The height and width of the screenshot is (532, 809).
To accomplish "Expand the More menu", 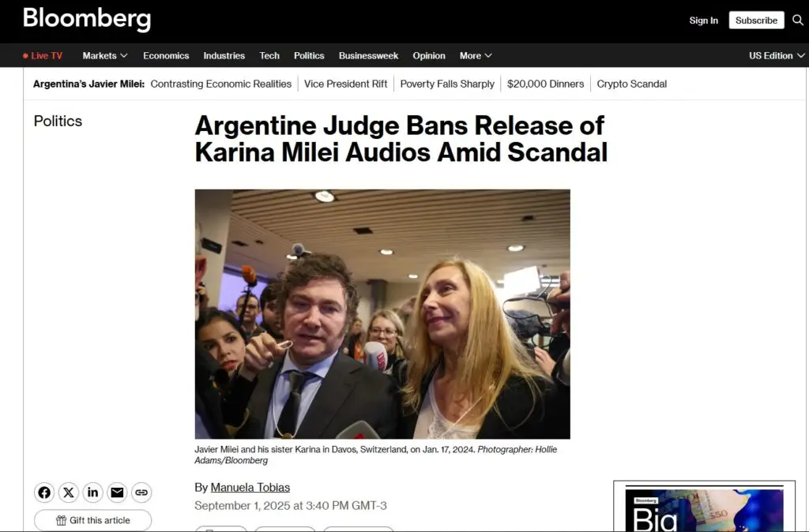I will [476, 56].
